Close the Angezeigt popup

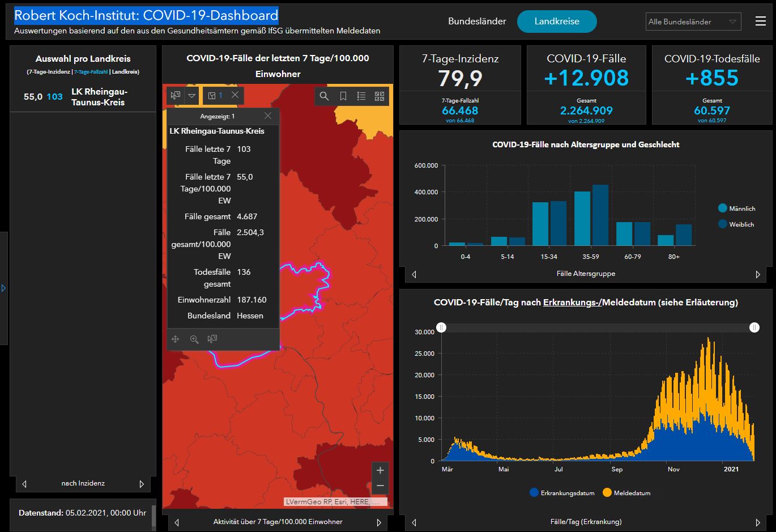click(x=268, y=116)
